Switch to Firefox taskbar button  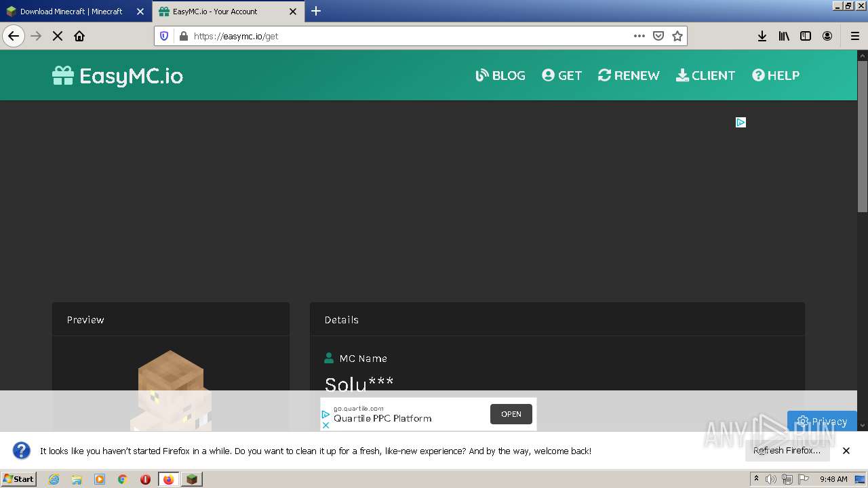(168, 479)
